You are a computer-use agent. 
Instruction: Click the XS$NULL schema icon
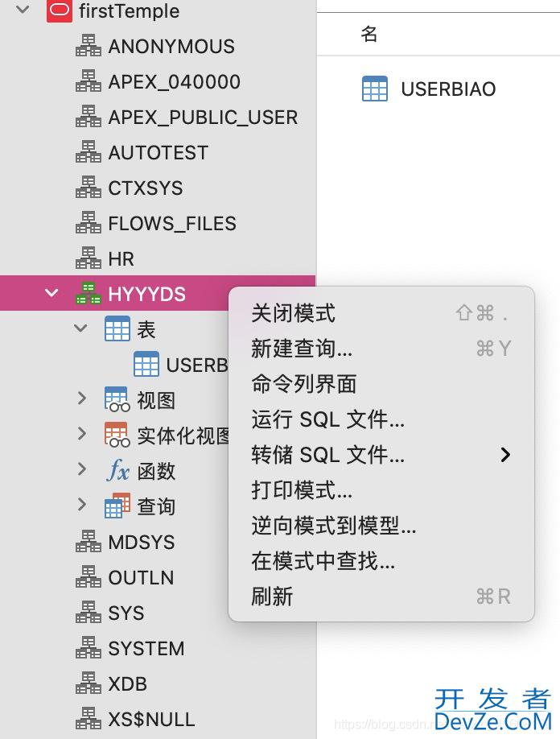coord(88,719)
